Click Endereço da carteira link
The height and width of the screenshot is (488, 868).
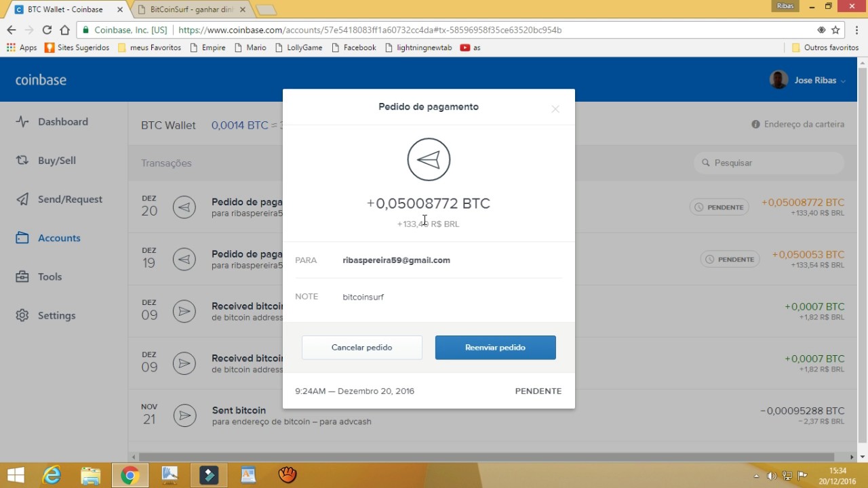point(798,125)
